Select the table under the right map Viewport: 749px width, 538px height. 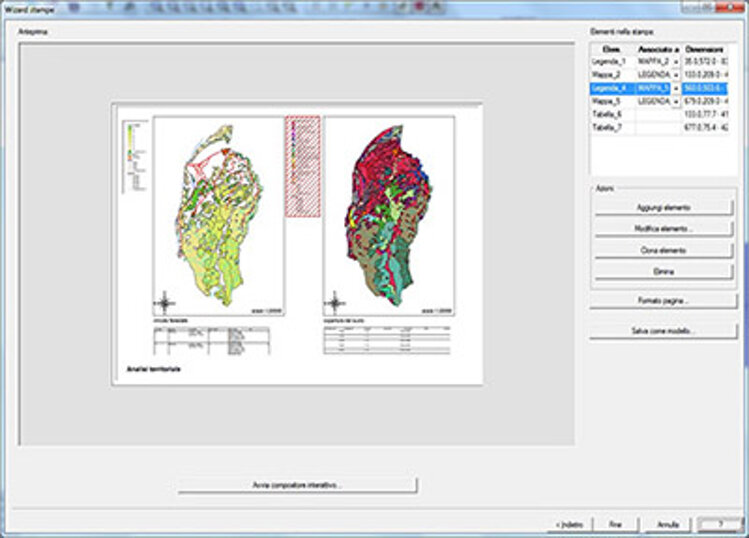388,340
